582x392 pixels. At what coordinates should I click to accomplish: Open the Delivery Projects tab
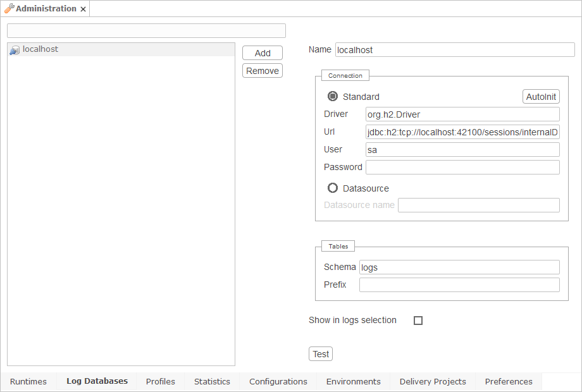tap(432, 381)
